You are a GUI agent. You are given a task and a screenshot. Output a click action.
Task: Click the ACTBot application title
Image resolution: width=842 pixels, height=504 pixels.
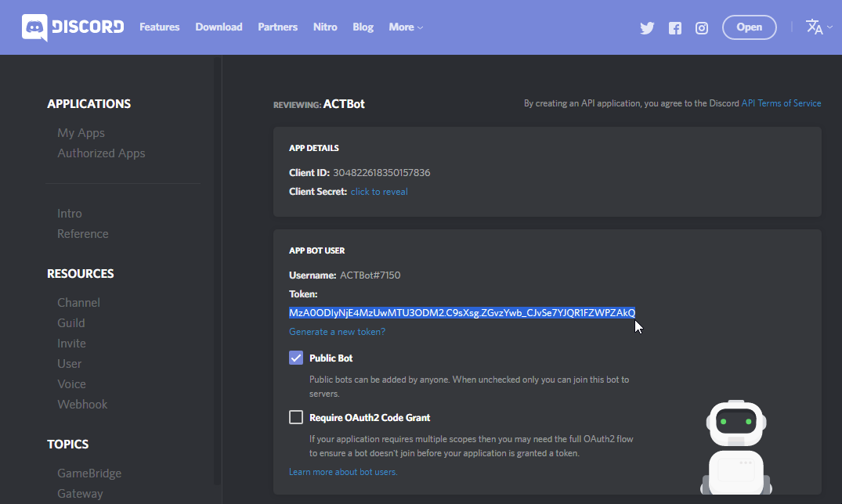(344, 103)
